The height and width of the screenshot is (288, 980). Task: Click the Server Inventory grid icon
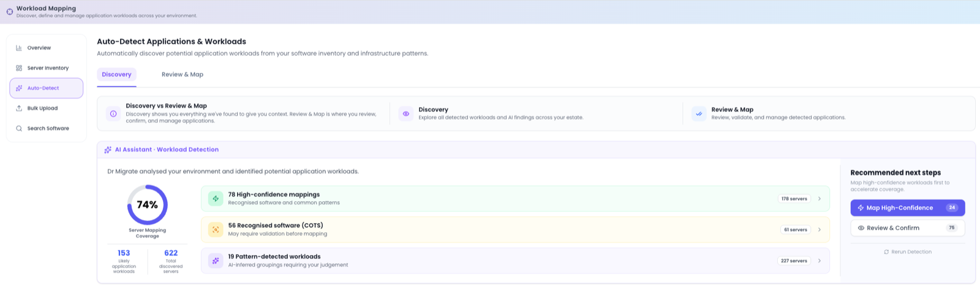pos(19,68)
